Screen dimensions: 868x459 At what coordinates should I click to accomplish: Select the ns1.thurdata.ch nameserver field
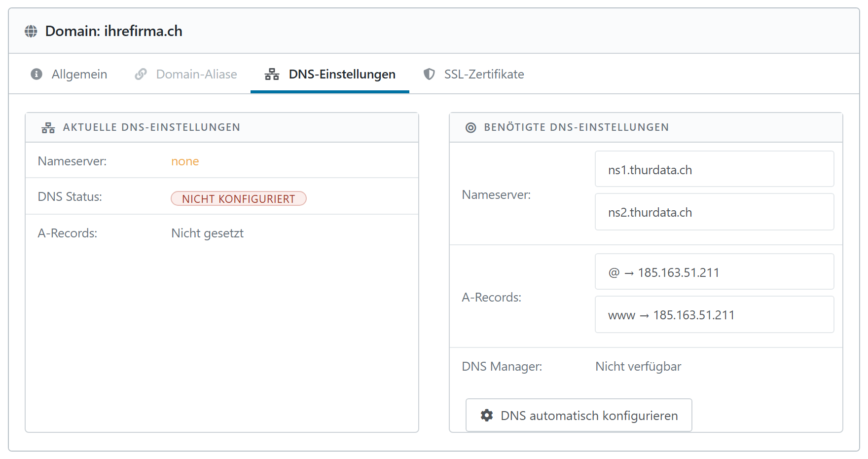click(714, 169)
